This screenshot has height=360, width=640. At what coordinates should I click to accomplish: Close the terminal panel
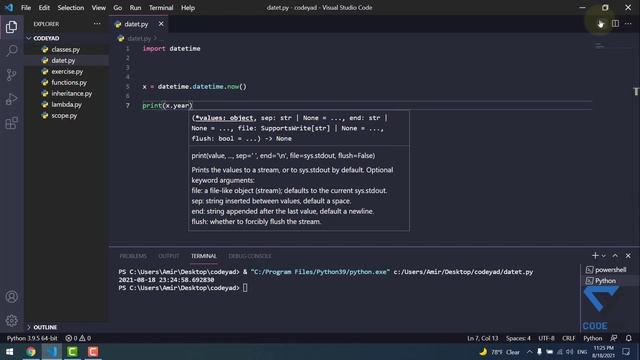point(628,256)
